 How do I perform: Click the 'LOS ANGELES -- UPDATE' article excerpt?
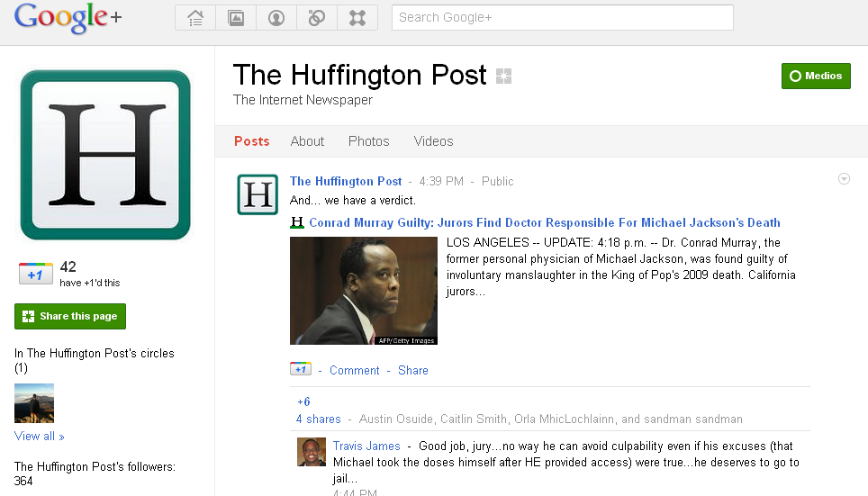coord(621,266)
